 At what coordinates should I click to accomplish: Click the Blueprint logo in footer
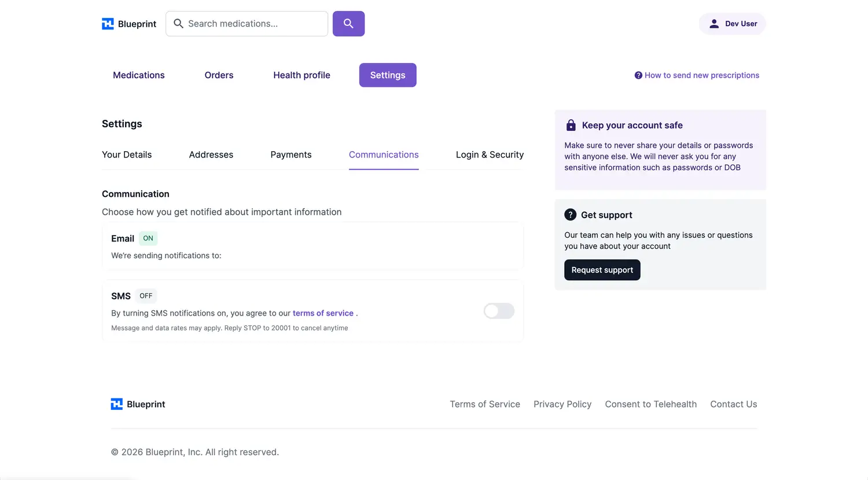(x=138, y=404)
